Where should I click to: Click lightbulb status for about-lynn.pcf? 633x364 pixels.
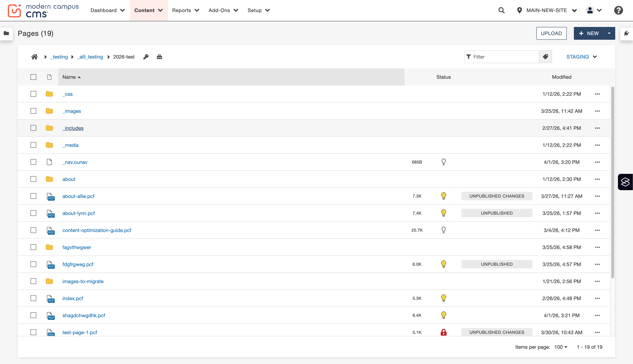(443, 213)
